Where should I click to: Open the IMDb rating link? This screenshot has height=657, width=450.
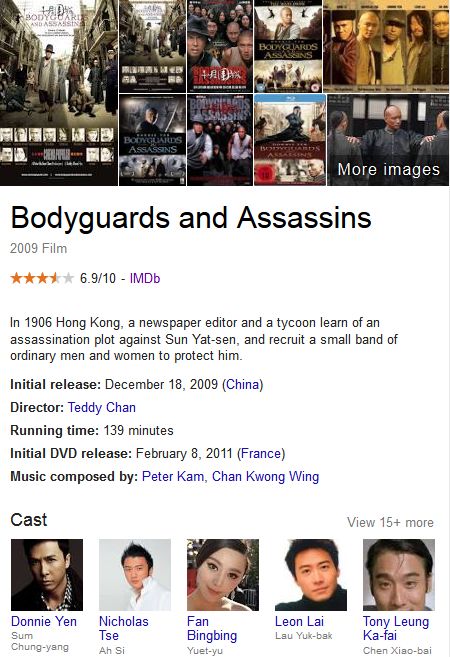point(145,278)
